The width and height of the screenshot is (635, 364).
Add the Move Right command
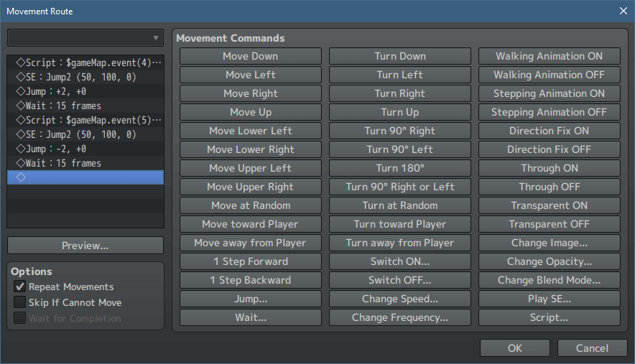[x=251, y=93]
